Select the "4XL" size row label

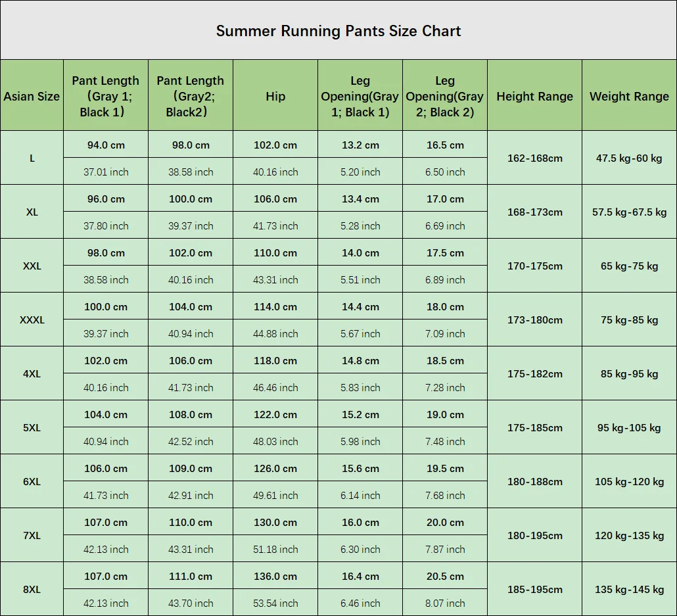[x=32, y=374]
